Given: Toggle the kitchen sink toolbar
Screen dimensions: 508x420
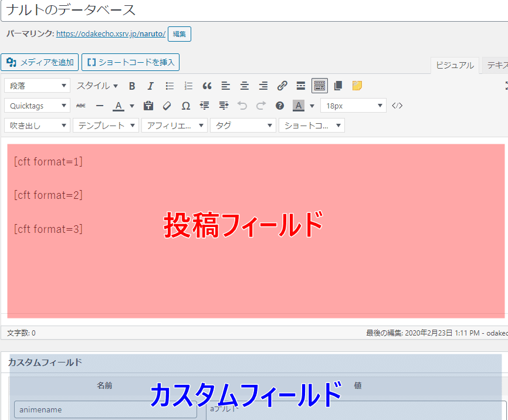Looking at the screenshot, I should pos(319,86).
